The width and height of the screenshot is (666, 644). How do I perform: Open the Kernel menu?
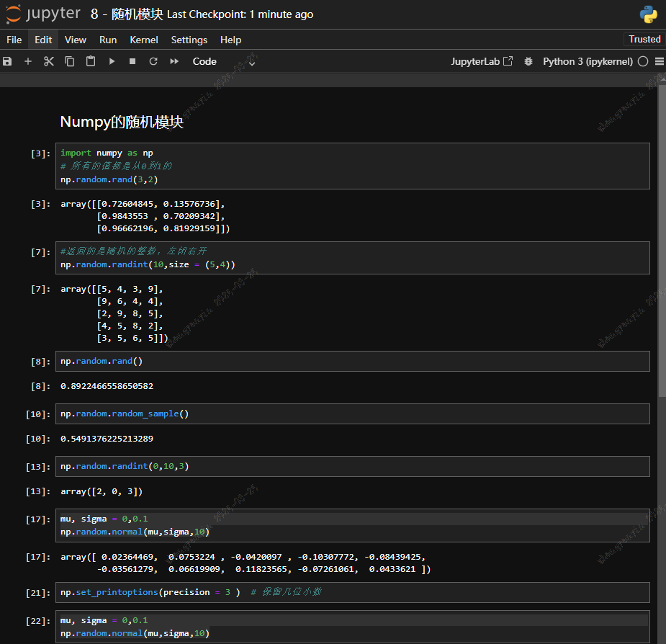click(x=144, y=40)
